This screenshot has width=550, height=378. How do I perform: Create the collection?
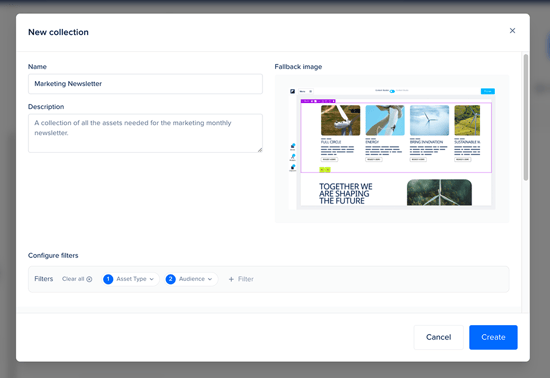pyautogui.click(x=493, y=337)
